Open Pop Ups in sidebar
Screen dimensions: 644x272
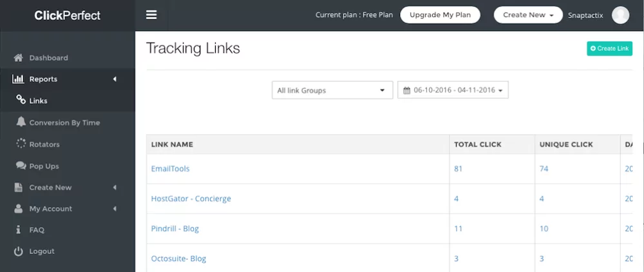coord(44,166)
